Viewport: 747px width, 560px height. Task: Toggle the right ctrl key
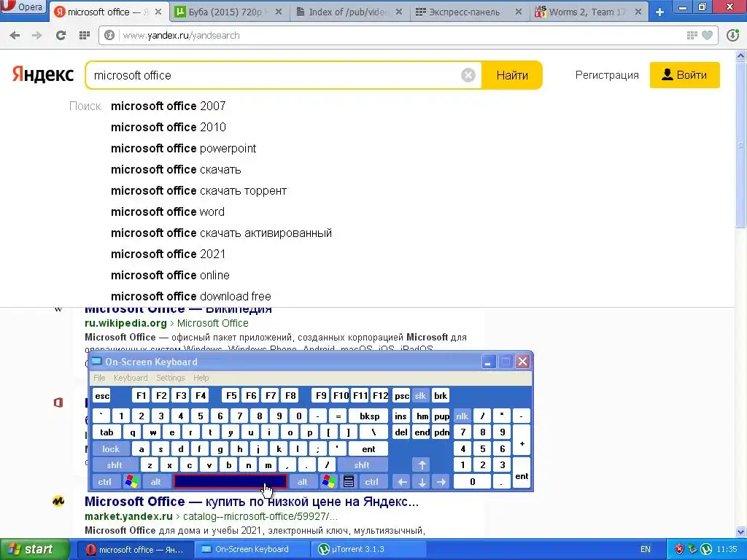pyautogui.click(x=371, y=482)
